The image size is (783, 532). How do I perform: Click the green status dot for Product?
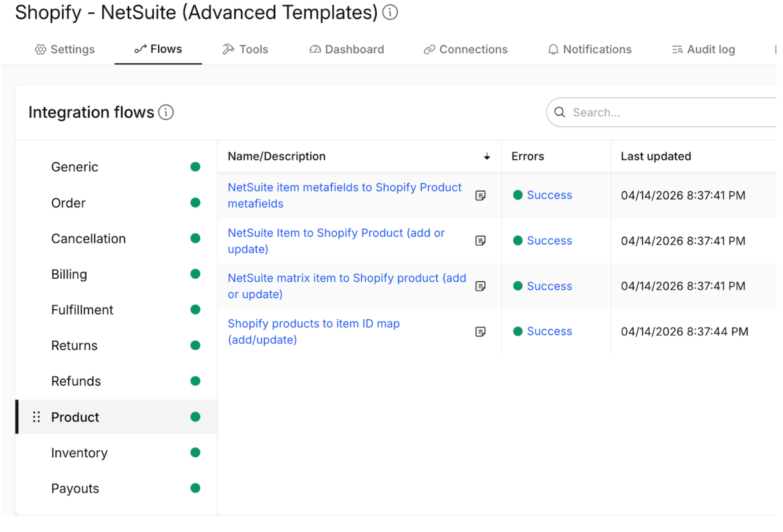(195, 417)
